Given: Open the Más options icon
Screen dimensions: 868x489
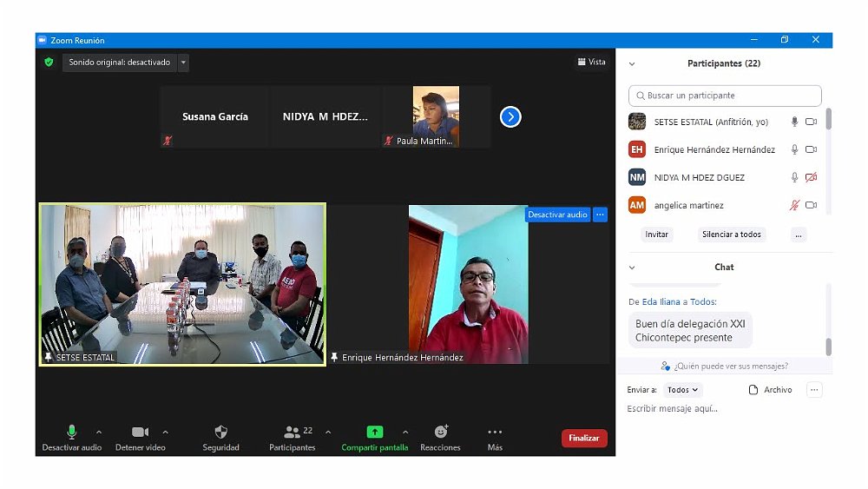Looking at the screenshot, I should (495, 433).
